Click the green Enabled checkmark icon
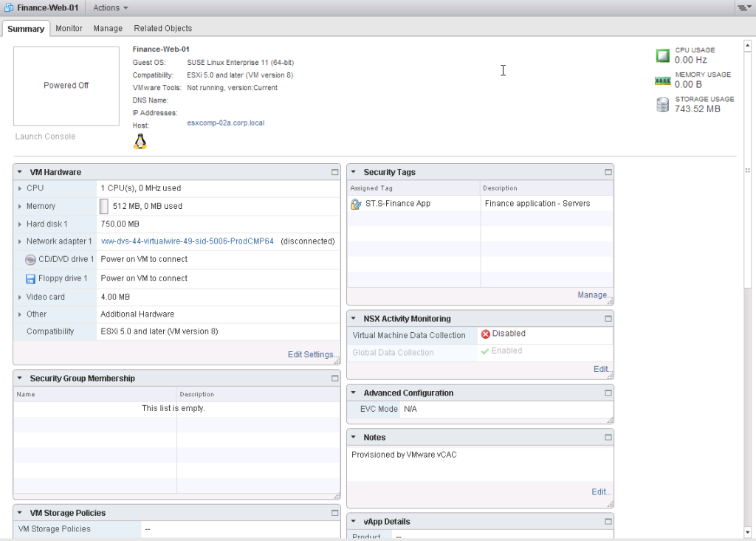Viewport: 756px width, 541px height. pos(485,351)
